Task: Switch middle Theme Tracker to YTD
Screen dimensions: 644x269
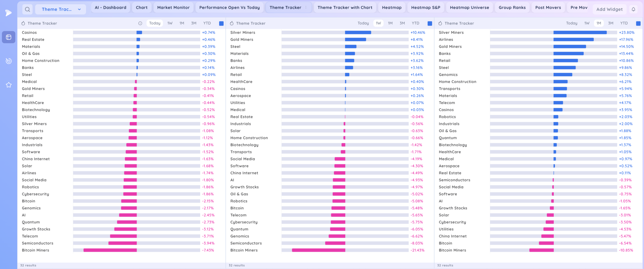Action: pos(415,23)
